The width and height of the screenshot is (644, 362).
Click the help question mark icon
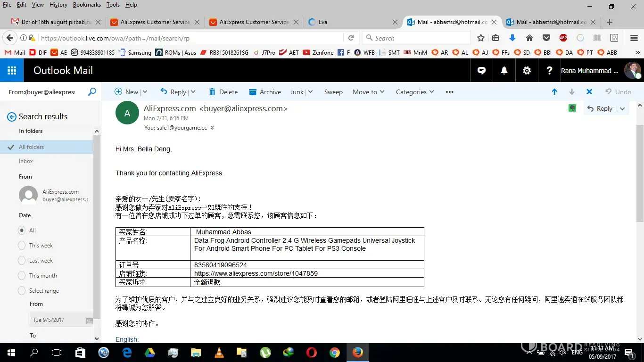[549, 71]
